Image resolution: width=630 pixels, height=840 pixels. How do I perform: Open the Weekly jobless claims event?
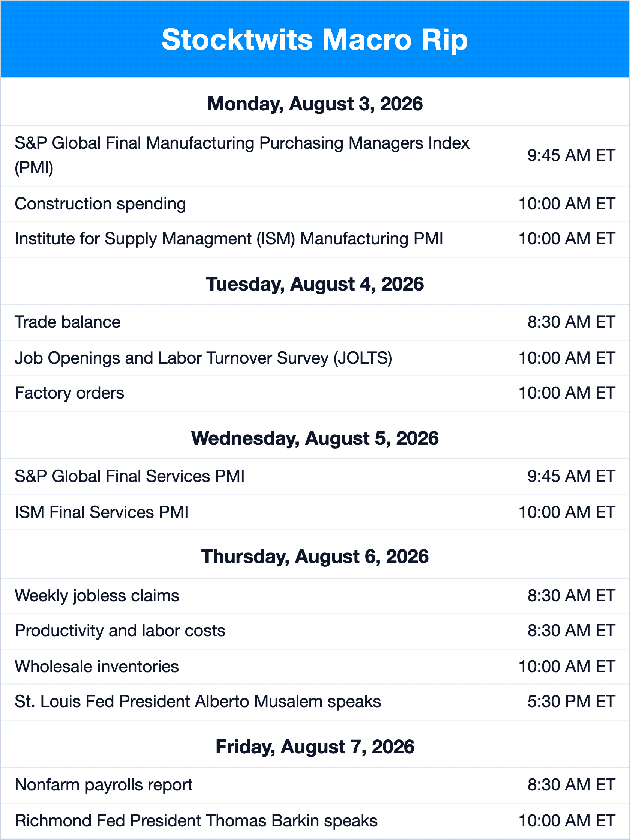click(315, 595)
